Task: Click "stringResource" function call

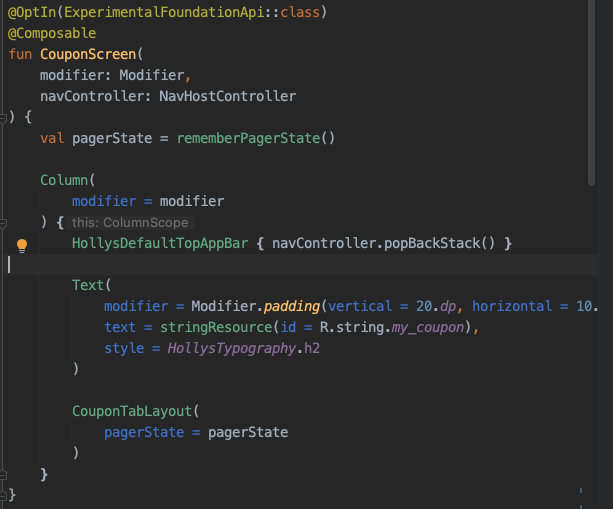Action: [216, 327]
